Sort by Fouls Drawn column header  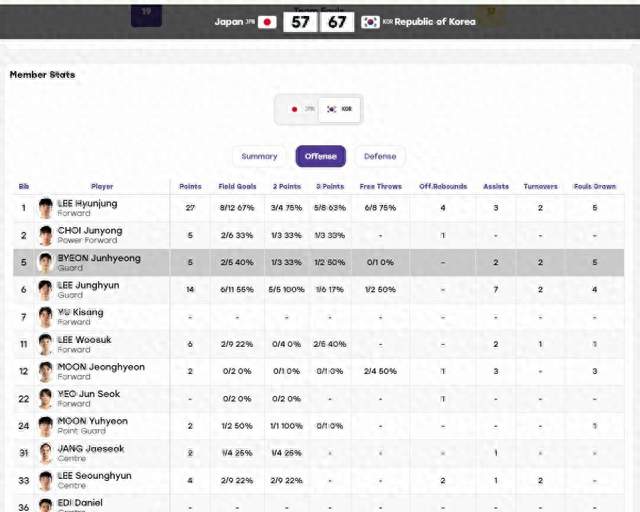pyautogui.click(x=595, y=187)
